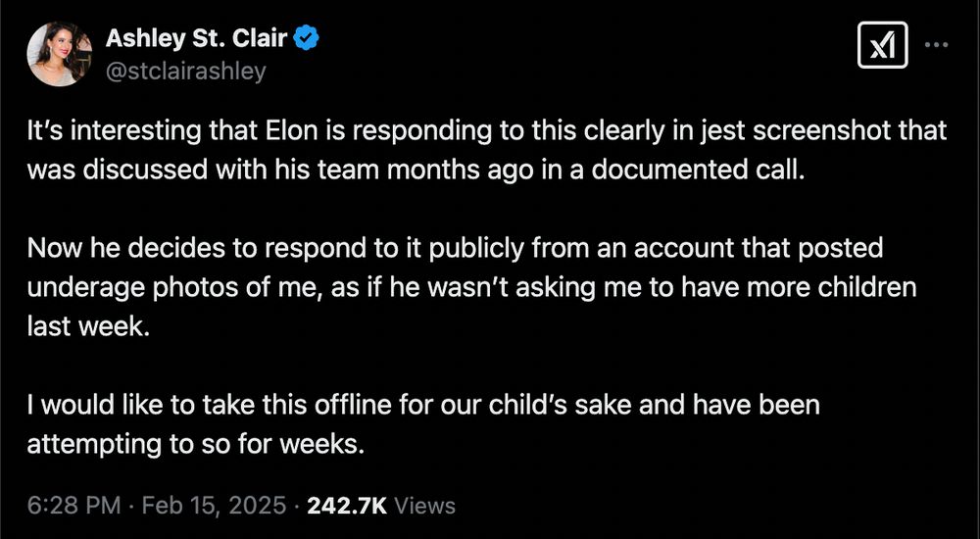Click the blue verified checkmark badge
This screenshot has height=539, width=980.
[306, 39]
